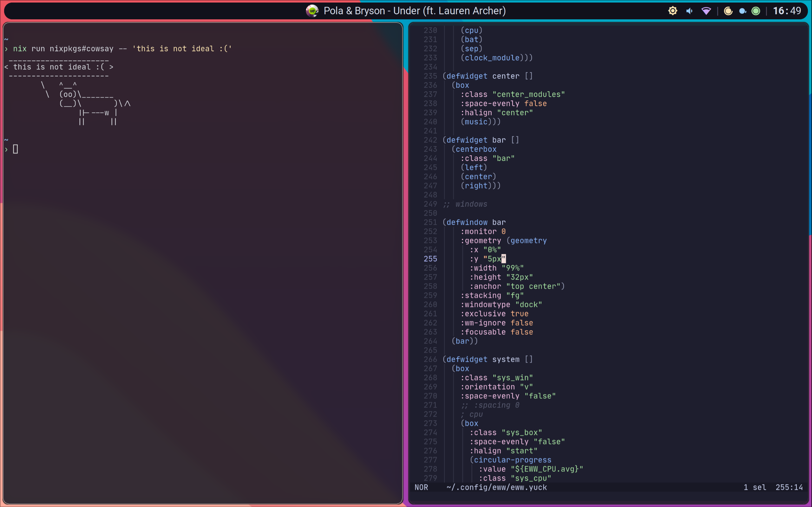Image resolution: width=812 pixels, height=507 pixels.
Task: Click the Pola & Bryson song title
Action: click(414, 11)
